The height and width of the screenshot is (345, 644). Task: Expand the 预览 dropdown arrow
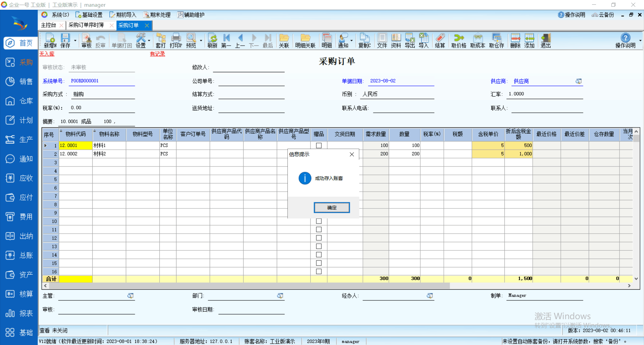(201, 41)
